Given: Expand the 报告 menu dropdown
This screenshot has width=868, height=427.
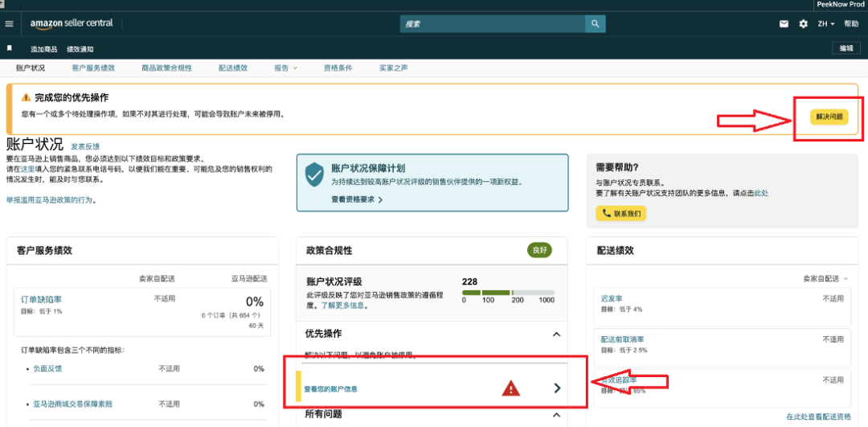Looking at the screenshot, I should point(285,68).
